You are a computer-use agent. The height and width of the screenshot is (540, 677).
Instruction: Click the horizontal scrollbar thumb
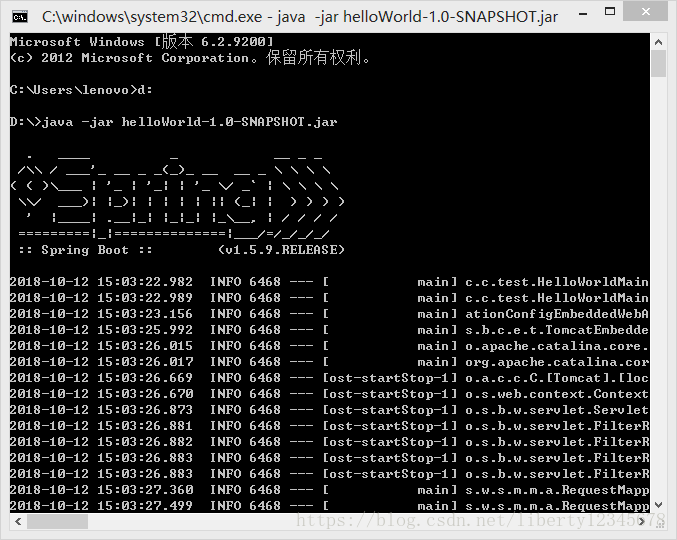pos(57,521)
